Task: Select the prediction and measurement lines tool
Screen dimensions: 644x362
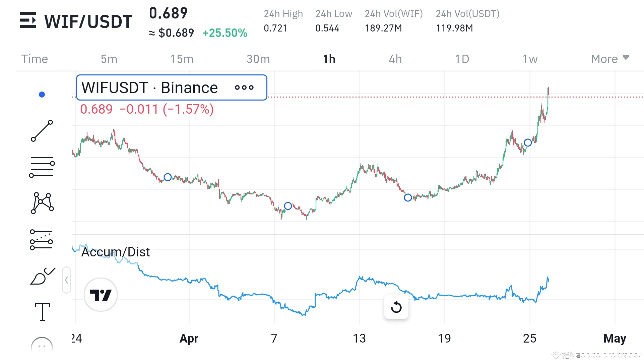Action: [42, 240]
